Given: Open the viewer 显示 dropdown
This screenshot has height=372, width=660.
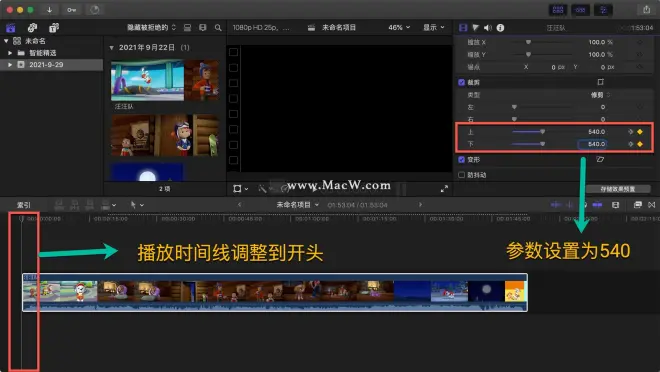Looking at the screenshot, I should click(x=434, y=27).
